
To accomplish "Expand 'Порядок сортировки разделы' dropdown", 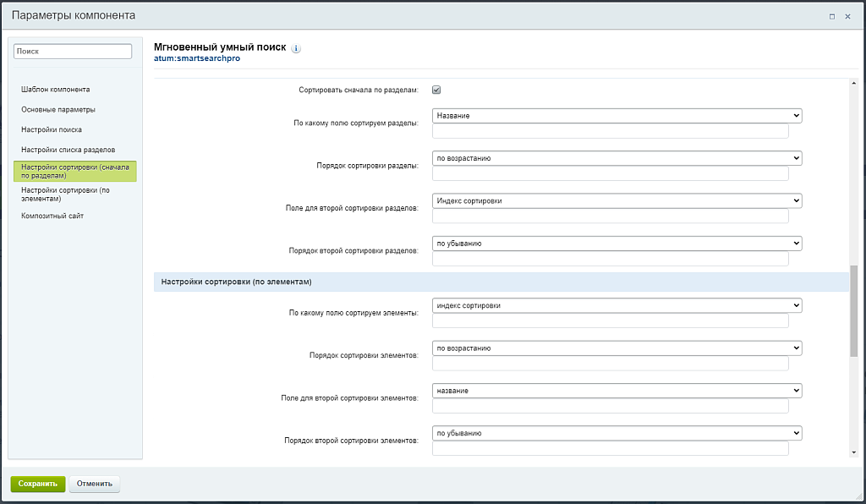I will coord(617,158).
